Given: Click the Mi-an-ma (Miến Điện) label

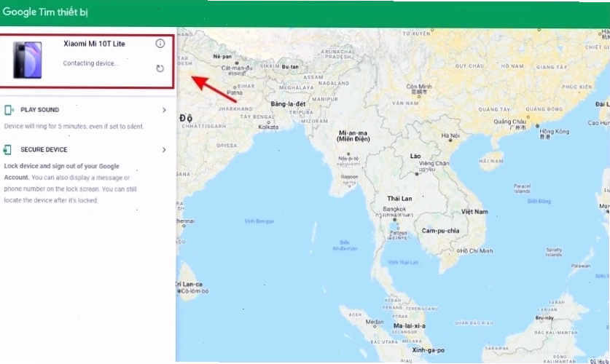Looking at the screenshot, I should 353,136.
